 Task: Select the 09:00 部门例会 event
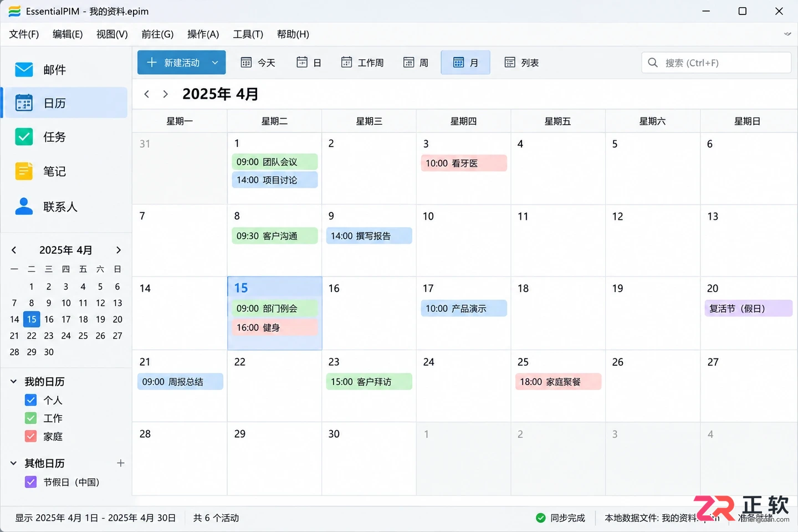[x=274, y=309]
